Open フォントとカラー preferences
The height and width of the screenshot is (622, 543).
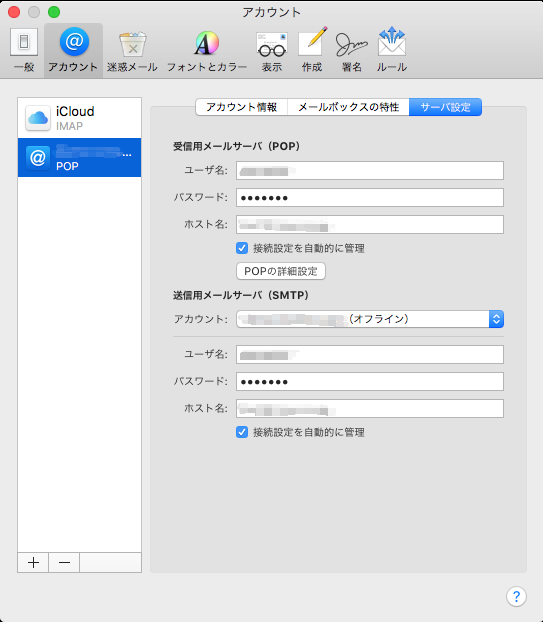point(207,50)
